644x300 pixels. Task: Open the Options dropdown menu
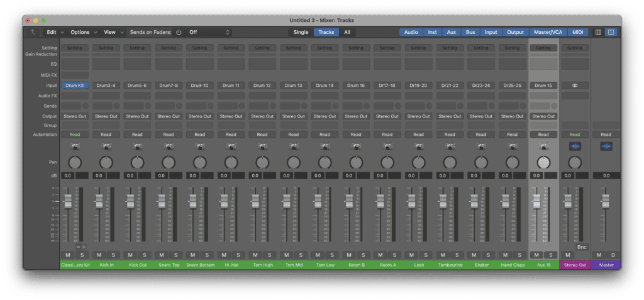click(x=84, y=32)
